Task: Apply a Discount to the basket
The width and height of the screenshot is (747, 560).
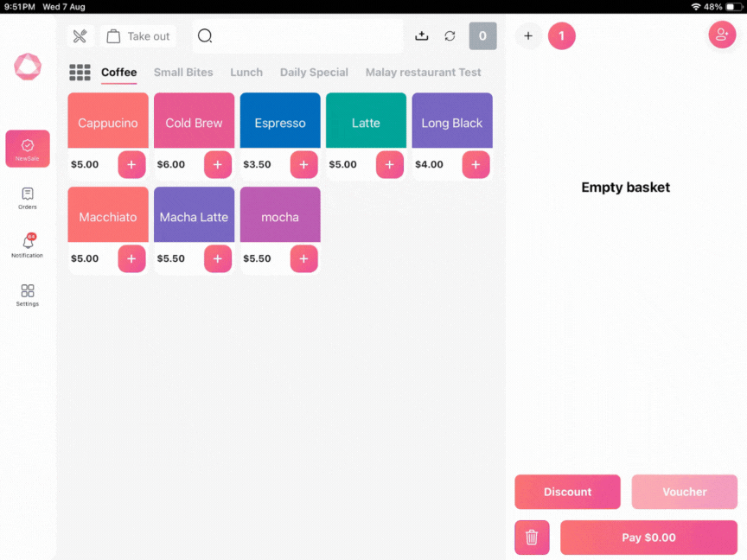Action: coord(567,492)
